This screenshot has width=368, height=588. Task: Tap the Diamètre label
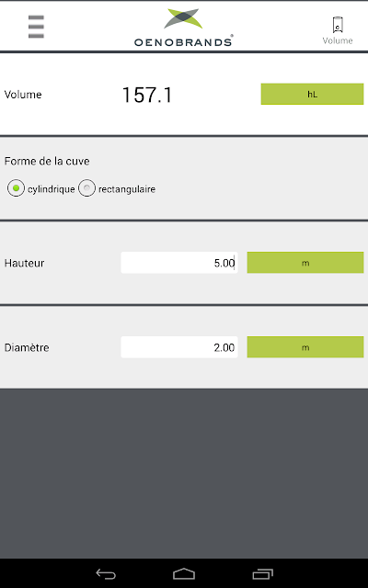pyautogui.click(x=27, y=347)
